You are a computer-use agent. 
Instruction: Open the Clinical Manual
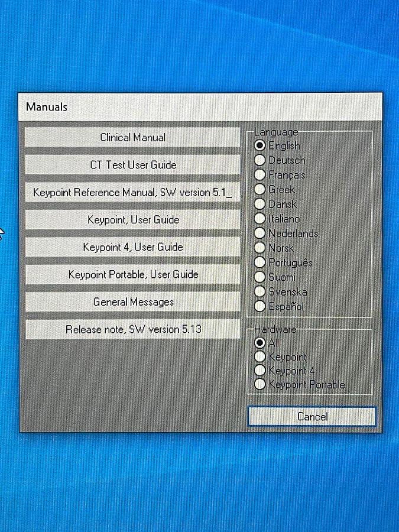132,138
